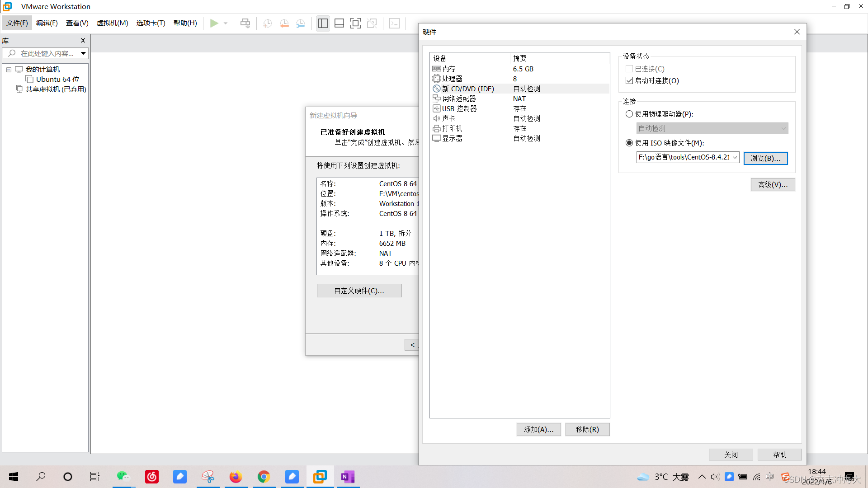Open the ISO file path dropdown
The width and height of the screenshot is (868, 488).
tap(735, 157)
